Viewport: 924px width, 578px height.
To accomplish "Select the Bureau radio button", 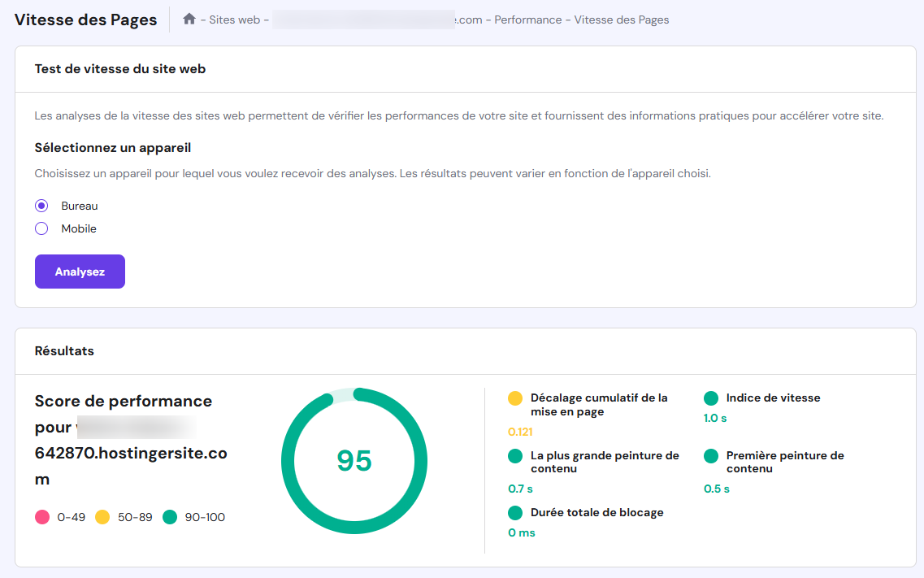I will click(x=41, y=206).
